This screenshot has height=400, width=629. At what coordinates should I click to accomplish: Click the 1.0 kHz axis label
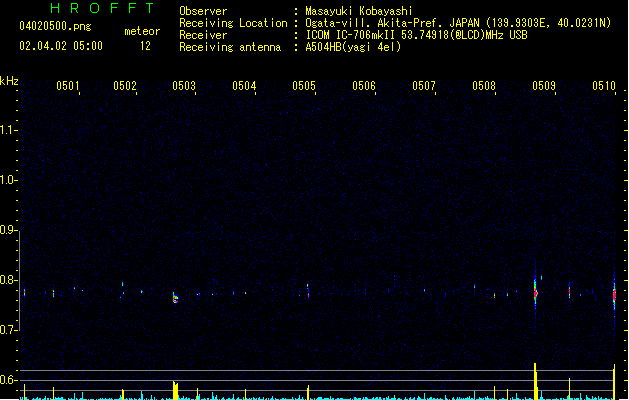[x=8, y=180]
